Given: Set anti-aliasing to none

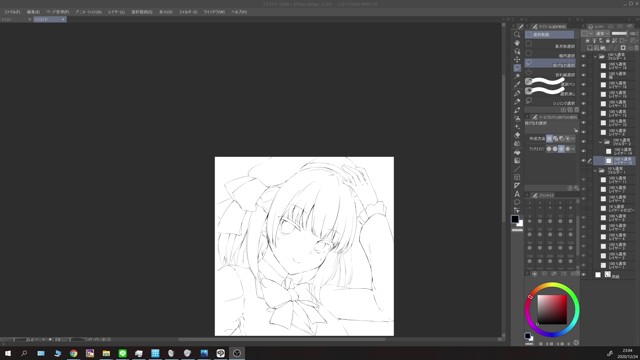Looking at the screenshot, I should [549, 149].
